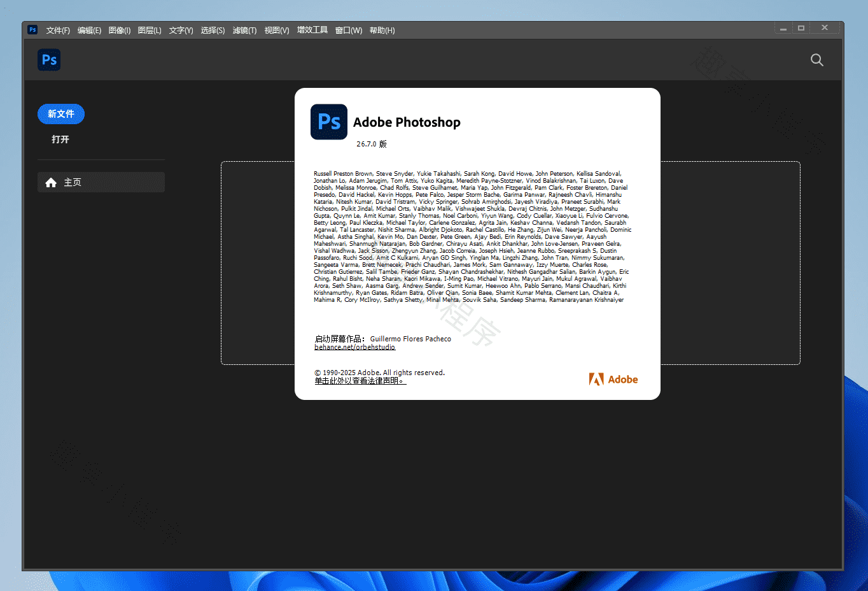Click the 26.7.0 版 version text
The height and width of the screenshot is (591, 868).
tap(372, 144)
